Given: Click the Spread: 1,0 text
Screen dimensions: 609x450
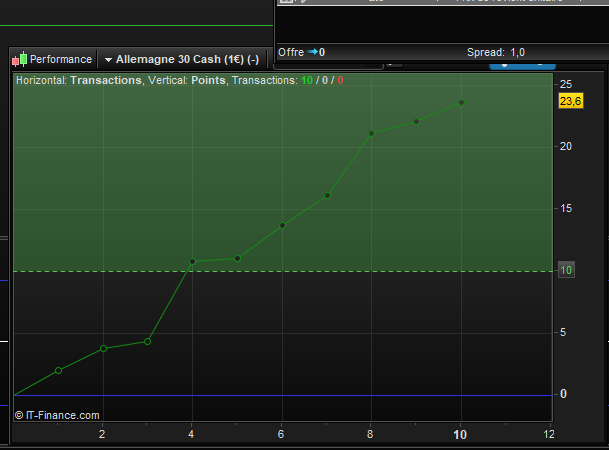Looking at the screenshot, I should pos(496,52).
